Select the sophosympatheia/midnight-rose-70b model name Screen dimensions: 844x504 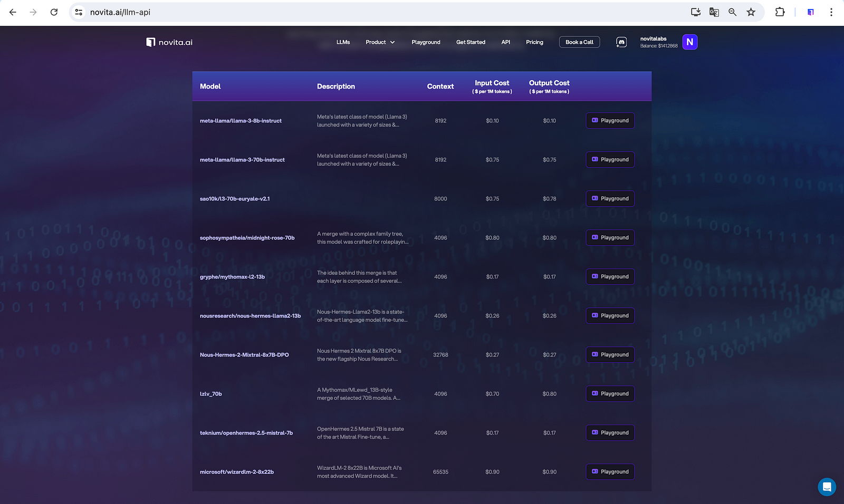247,238
